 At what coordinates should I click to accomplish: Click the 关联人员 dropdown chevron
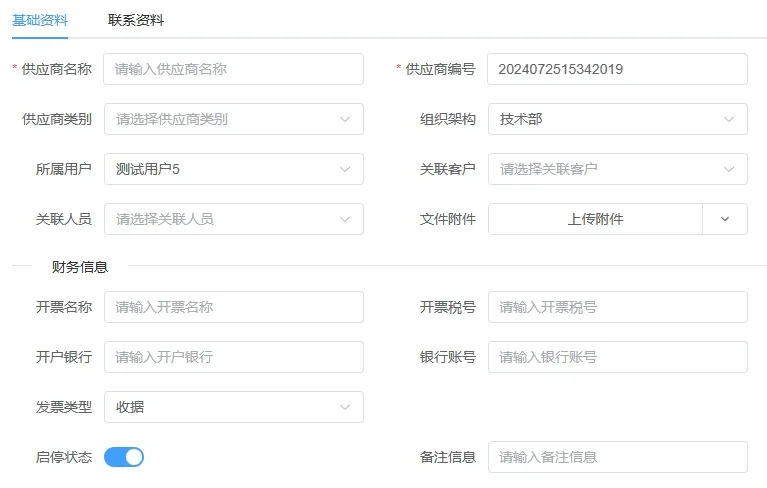coord(345,219)
